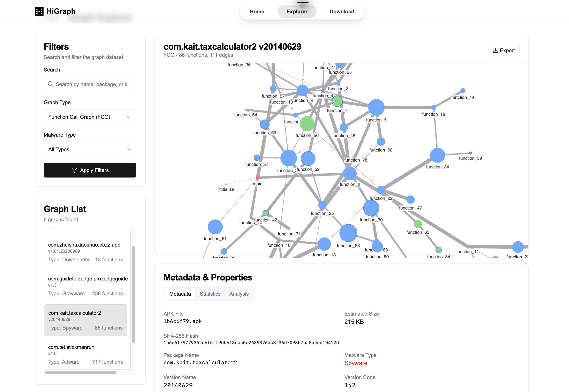Focus the search by name field
Screen dimensions: 569x392
click(x=93, y=84)
